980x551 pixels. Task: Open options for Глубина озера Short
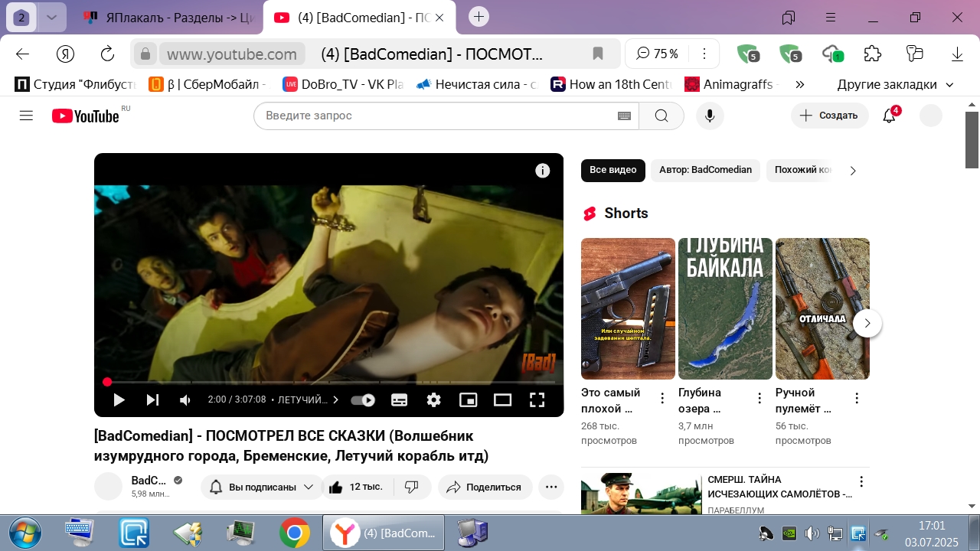coord(759,398)
